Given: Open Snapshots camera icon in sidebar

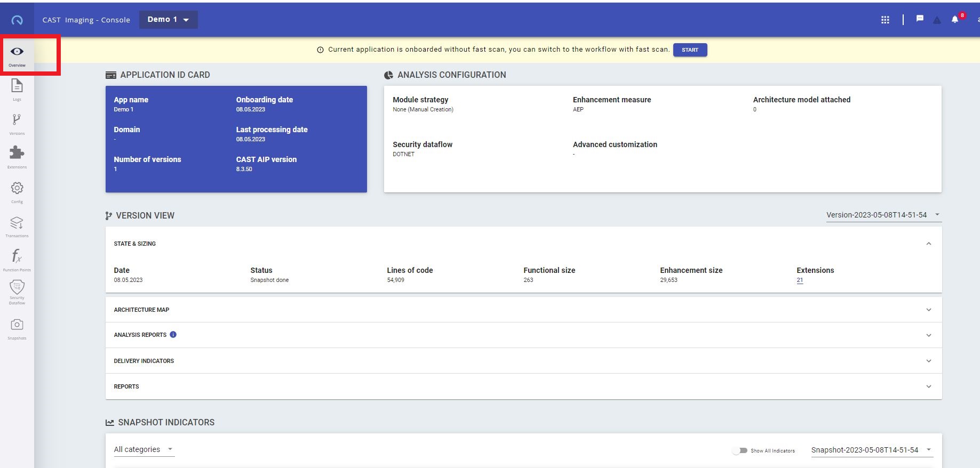Looking at the screenshot, I should [x=17, y=325].
